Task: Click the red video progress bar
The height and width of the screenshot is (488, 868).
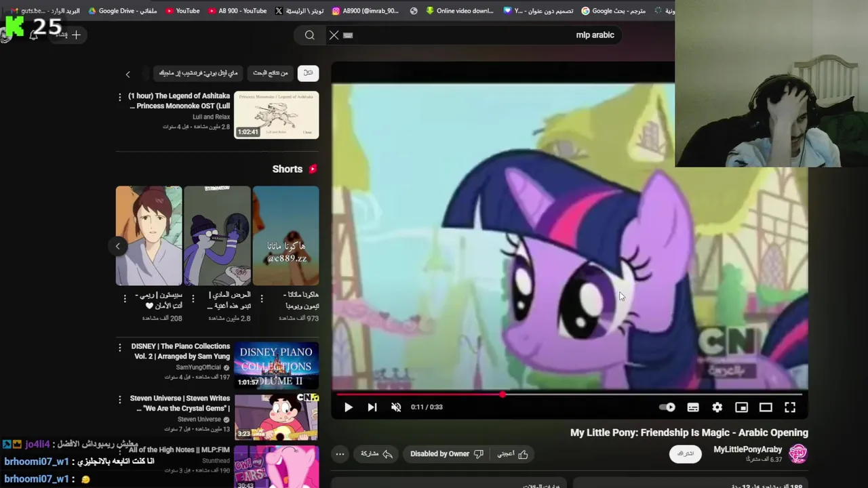Action: (570, 394)
